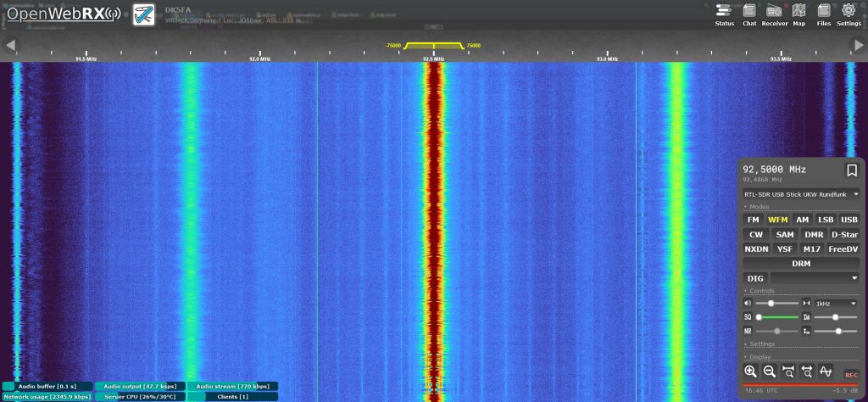Expand the Settings section in receiver panel
The image size is (868, 402).
point(763,344)
